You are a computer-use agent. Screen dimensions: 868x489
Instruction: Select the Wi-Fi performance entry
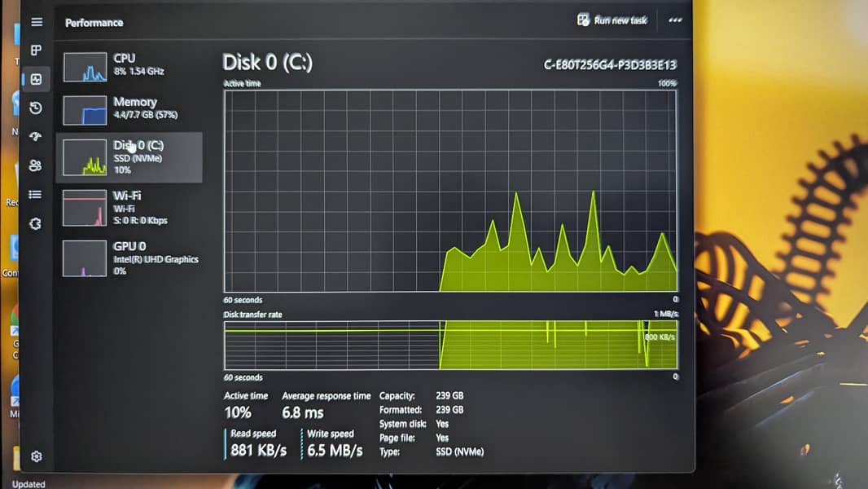click(x=129, y=208)
